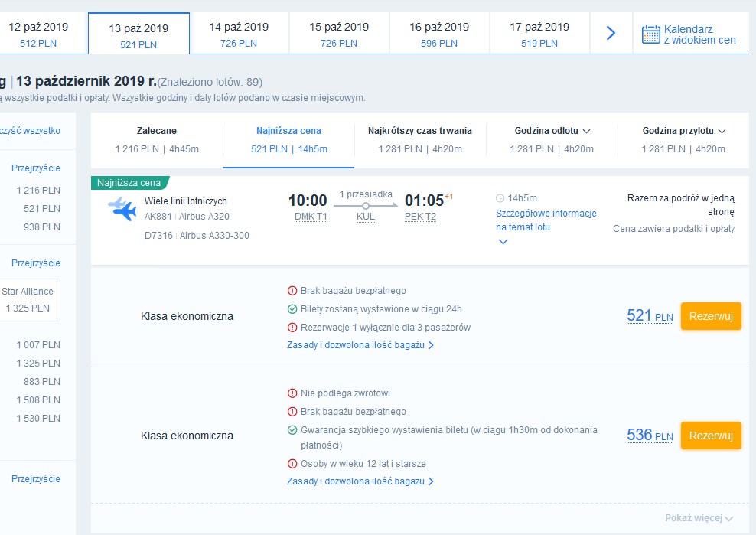Click departure airport code DMK T1
The width and height of the screenshot is (756, 535).
click(x=311, y=217)
